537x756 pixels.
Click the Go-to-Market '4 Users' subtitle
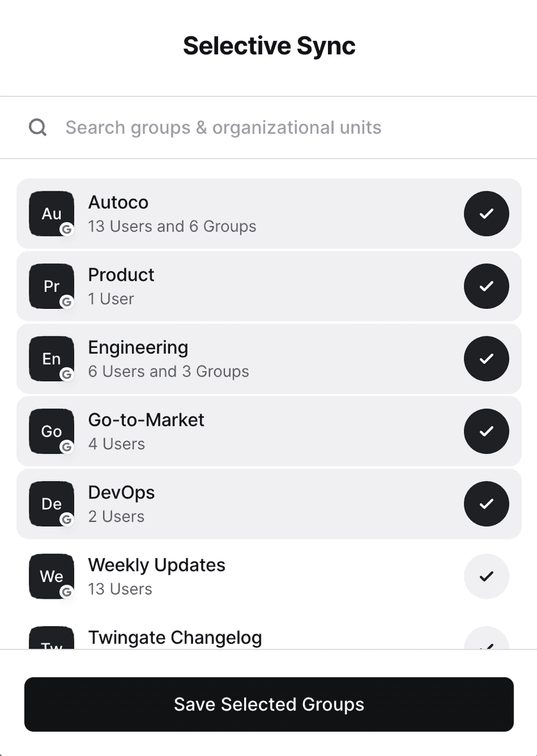tap(116, 444)
